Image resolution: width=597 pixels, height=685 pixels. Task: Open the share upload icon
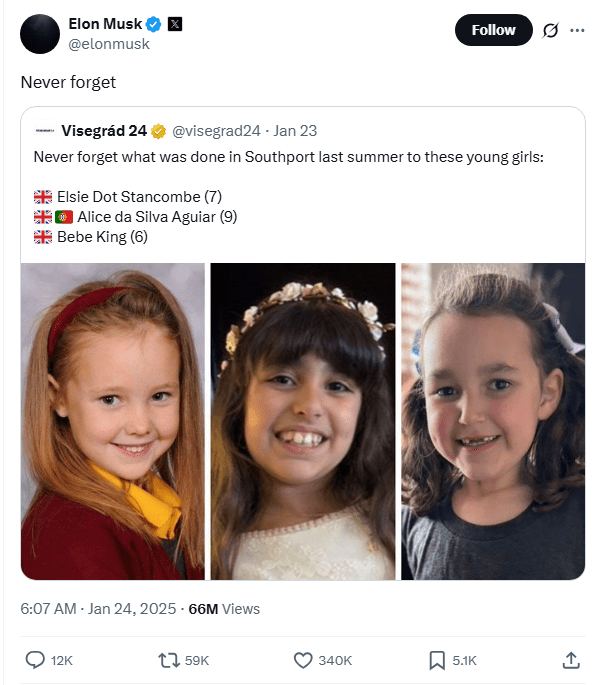571,660
